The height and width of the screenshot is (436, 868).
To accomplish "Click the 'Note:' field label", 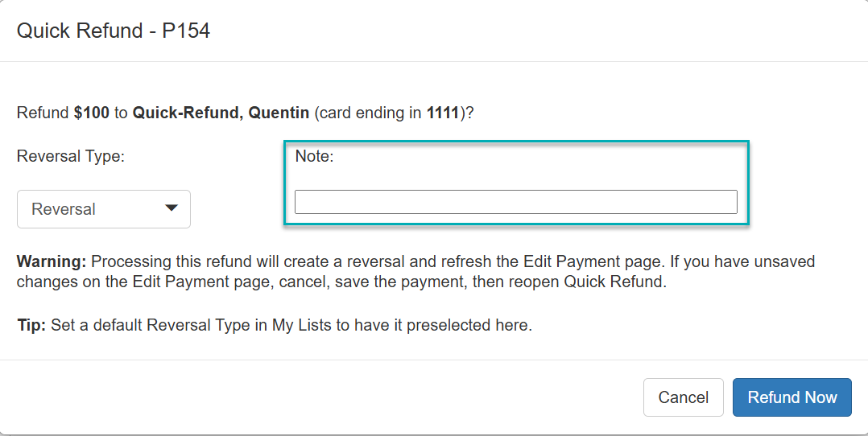I will click(314, 157).
